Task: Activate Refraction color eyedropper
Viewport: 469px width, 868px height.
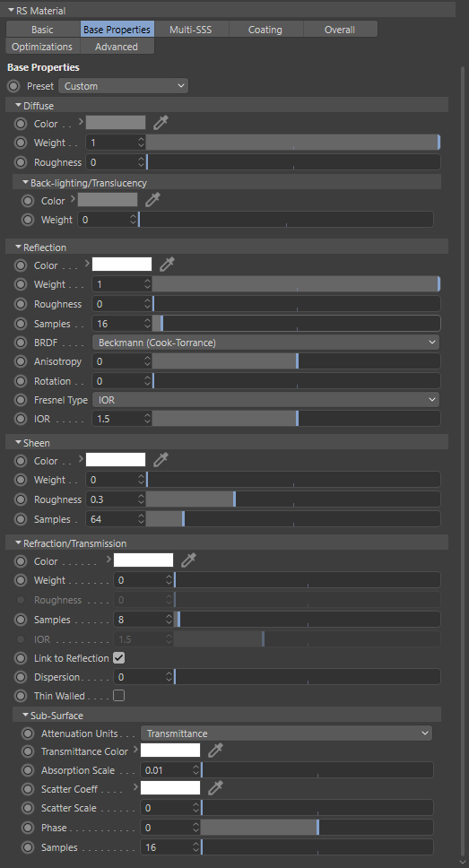Action: 188,560
